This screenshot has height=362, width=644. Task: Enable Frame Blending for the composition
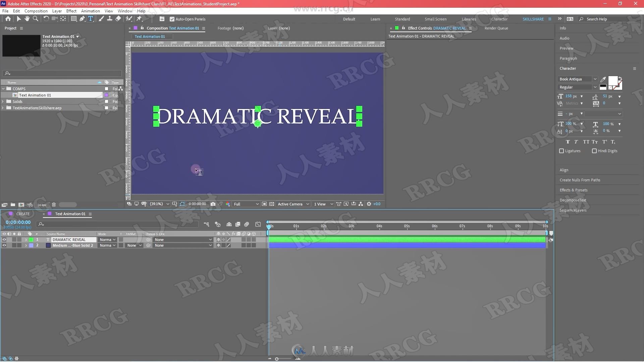[238, 224]
